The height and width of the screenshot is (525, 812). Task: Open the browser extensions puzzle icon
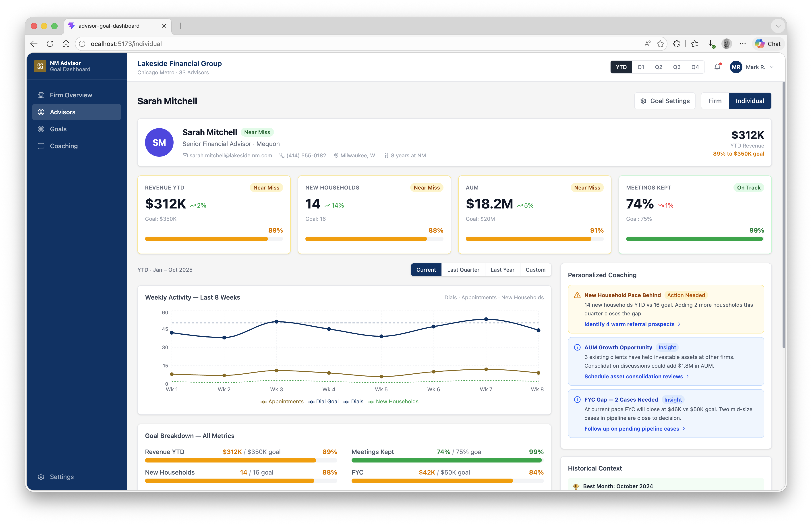(676, 44)
